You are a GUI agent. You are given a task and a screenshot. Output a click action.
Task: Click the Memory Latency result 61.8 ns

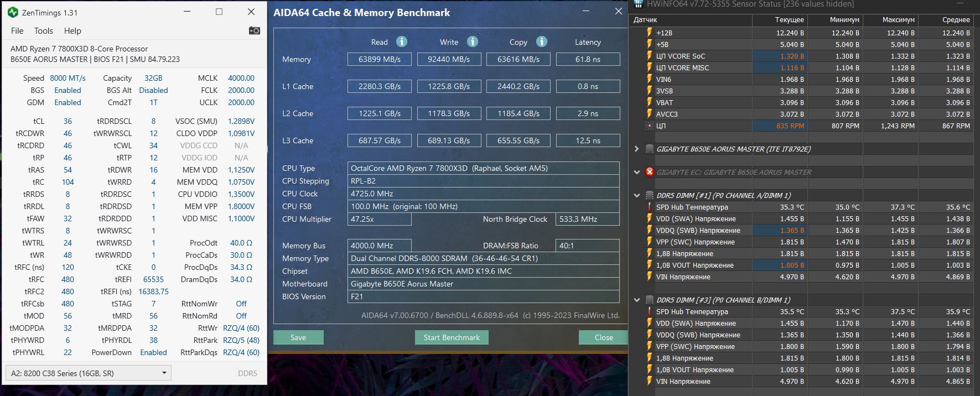[x=588, y=59]
